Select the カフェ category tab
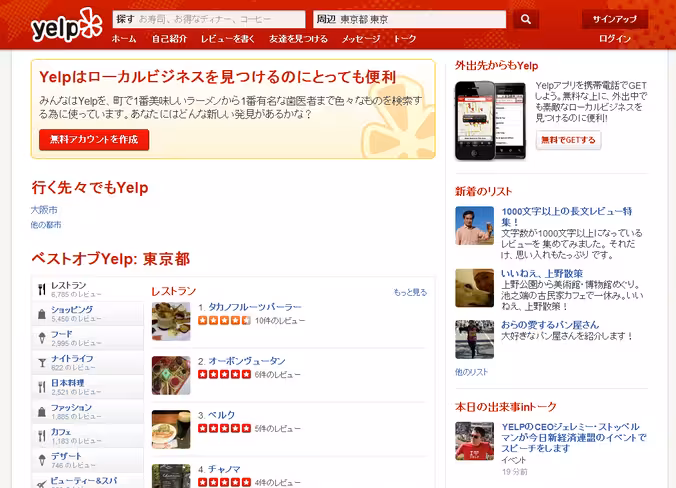The height and width of the screenshot is (488, 676). pyautogui.click(x=88, y=436)
